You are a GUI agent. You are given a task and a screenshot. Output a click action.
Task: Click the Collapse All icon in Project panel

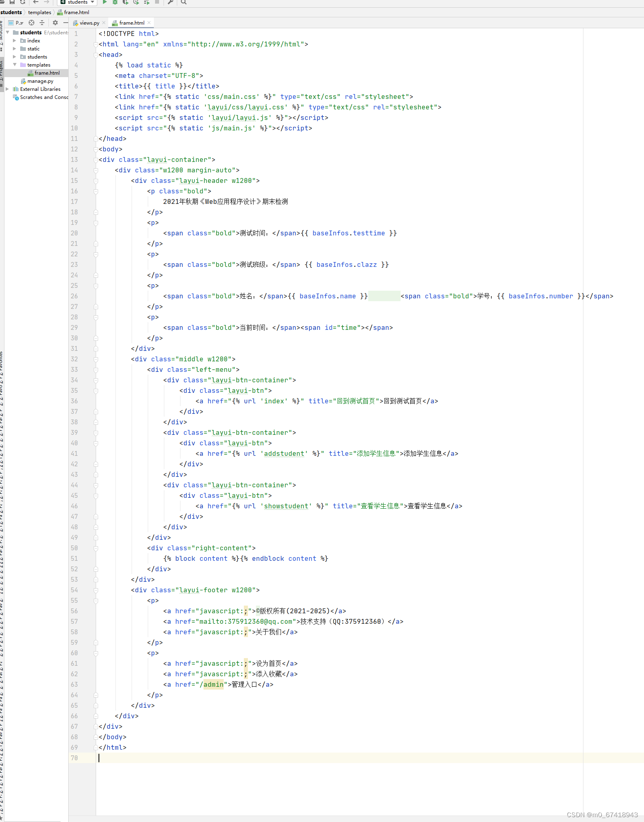pyautogui.click(x=42, y=23)
